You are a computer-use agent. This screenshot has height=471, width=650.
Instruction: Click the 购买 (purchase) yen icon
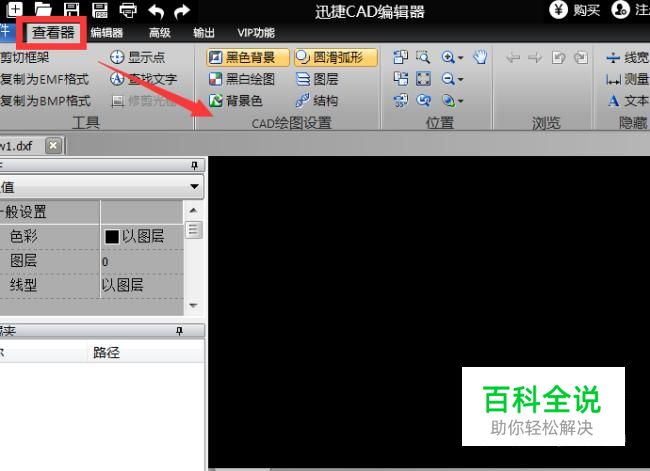[558, 10]
